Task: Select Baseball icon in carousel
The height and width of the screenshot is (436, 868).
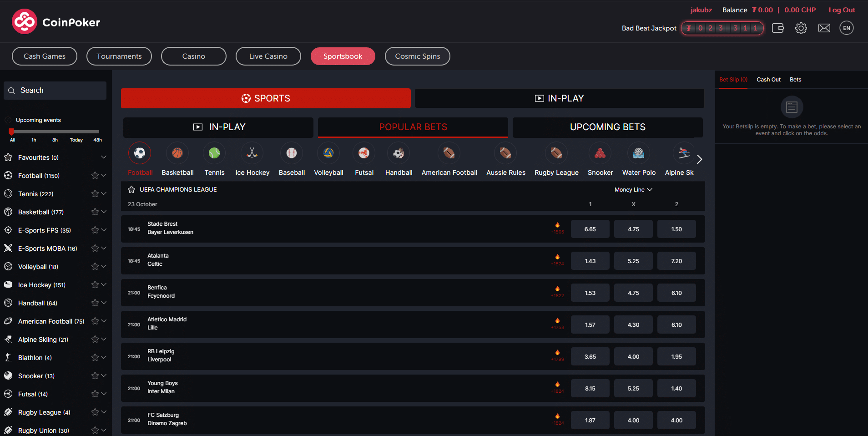Action: [292, 153]
